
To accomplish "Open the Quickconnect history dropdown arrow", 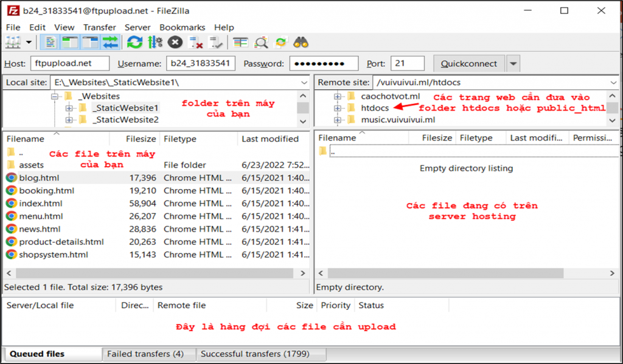I will click(x=513, y=64).
